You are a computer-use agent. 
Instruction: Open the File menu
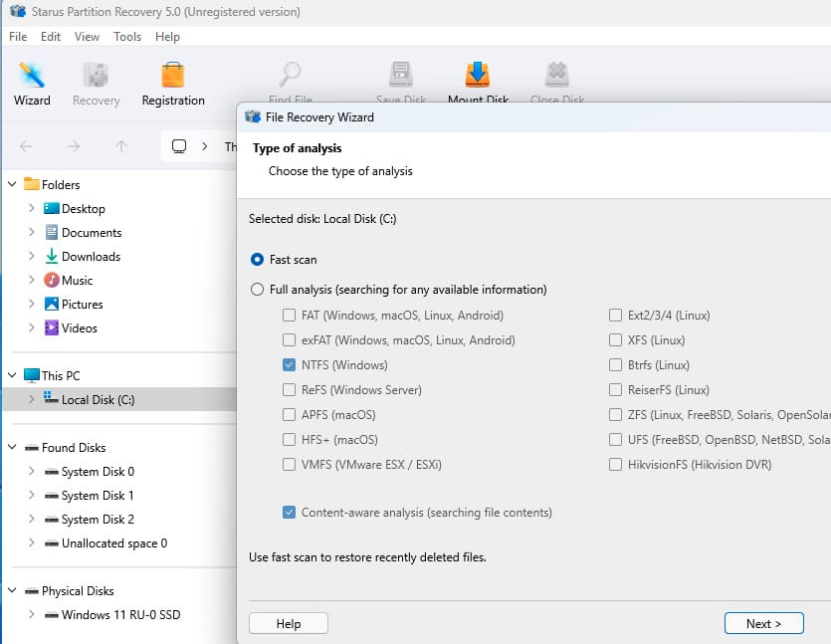(18, 37)
